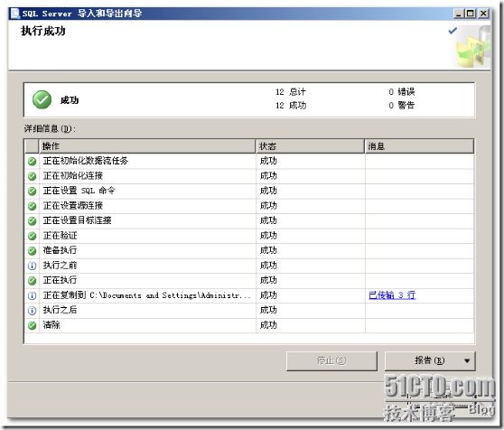Click the green check icon beside 清除
The image size is (504, 430).
32,325
